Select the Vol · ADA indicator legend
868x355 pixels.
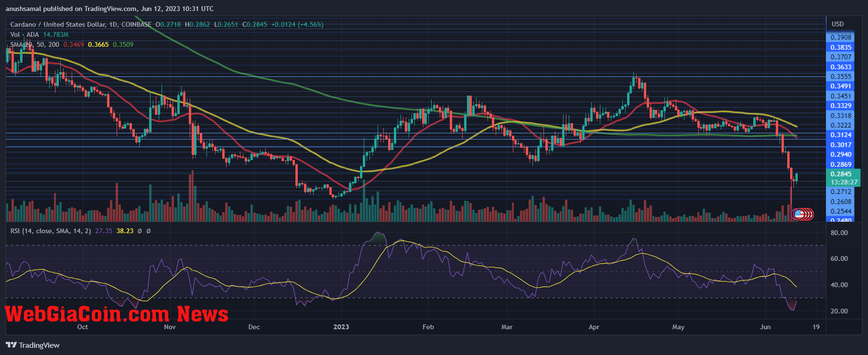[x=24, y=34]
